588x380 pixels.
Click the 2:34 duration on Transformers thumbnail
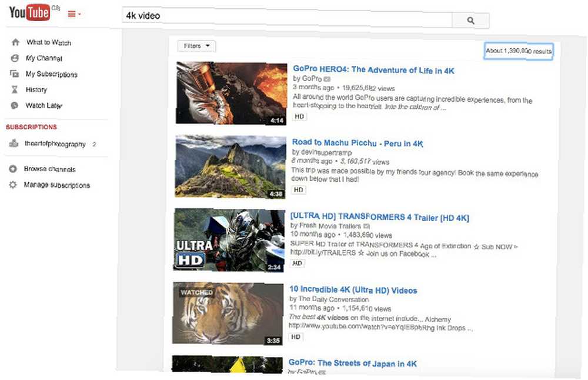[x=274, y=268]
